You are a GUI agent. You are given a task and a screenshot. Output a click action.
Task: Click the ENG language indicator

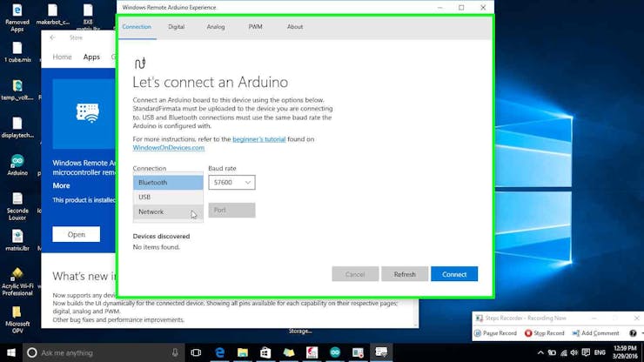coord(600,352)
